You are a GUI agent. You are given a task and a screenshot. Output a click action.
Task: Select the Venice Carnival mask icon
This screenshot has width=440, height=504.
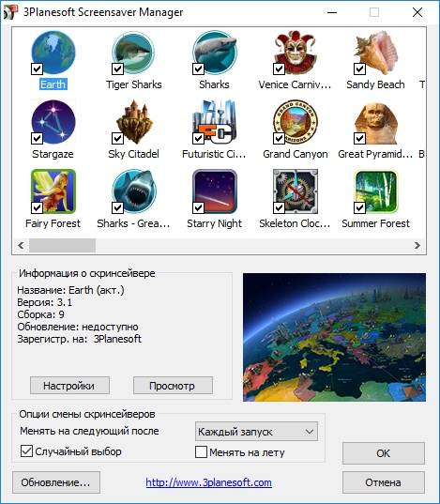(295, 53)
